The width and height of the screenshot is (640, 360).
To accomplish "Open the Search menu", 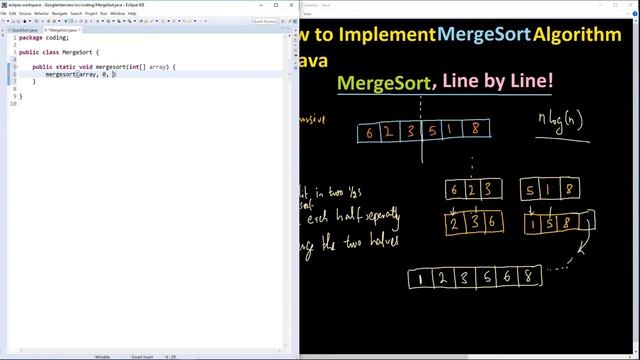I will point(76,13).
